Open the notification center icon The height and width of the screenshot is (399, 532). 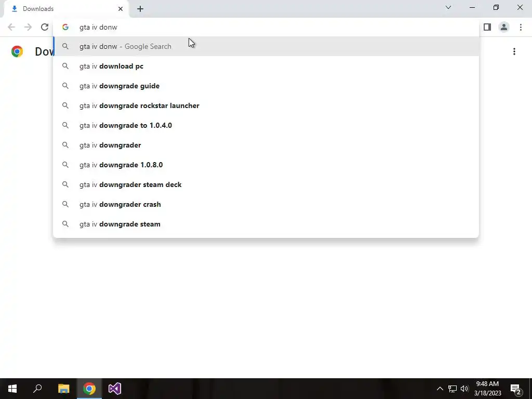[516, 389]
